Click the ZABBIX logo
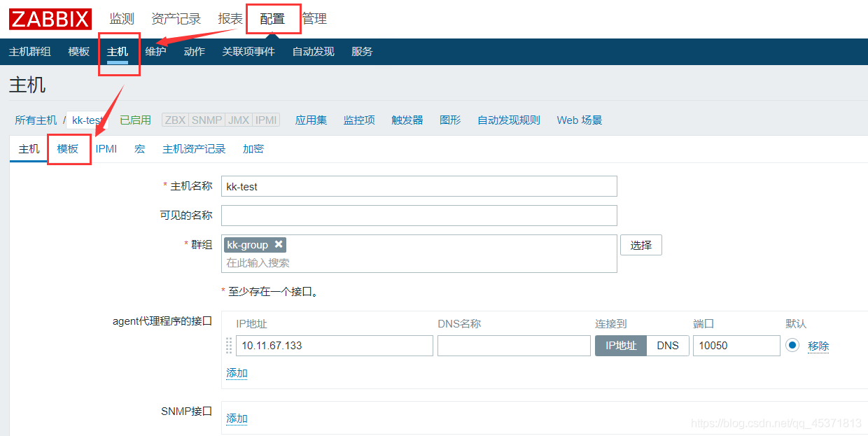The height and width of the screenshot is (436, 868). [x=50, y=19]
